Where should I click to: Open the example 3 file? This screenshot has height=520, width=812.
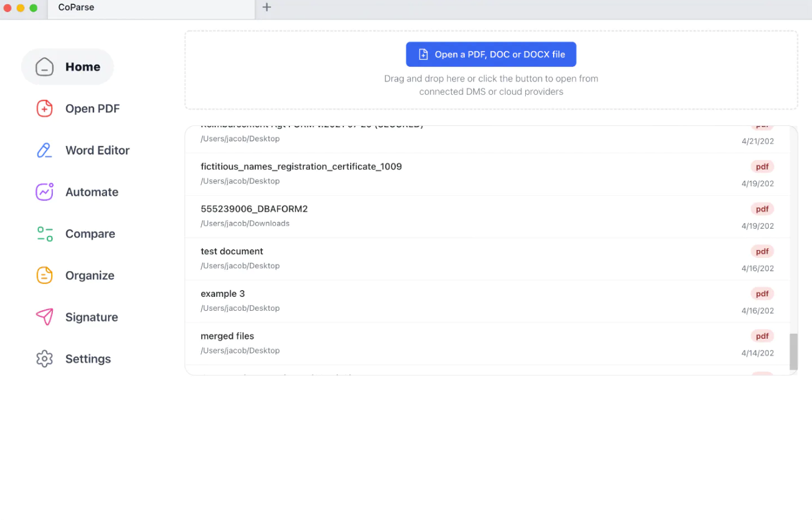click(x=487, y=301)
